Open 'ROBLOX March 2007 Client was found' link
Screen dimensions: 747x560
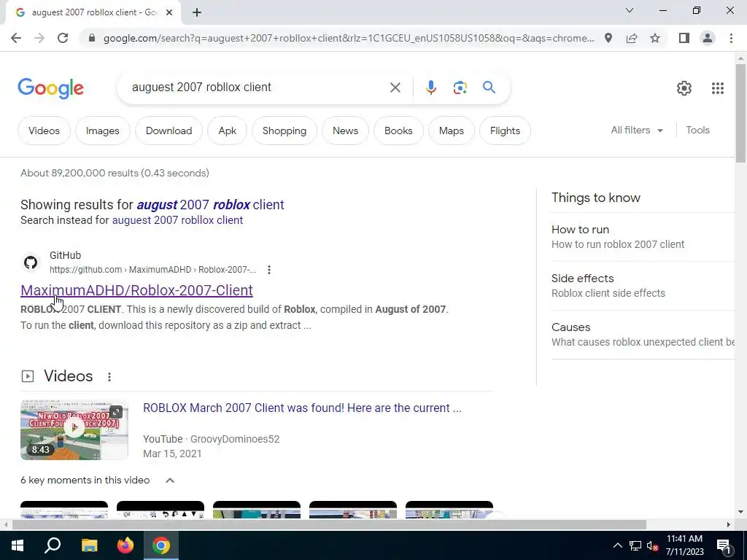click(x=302, y=408)
